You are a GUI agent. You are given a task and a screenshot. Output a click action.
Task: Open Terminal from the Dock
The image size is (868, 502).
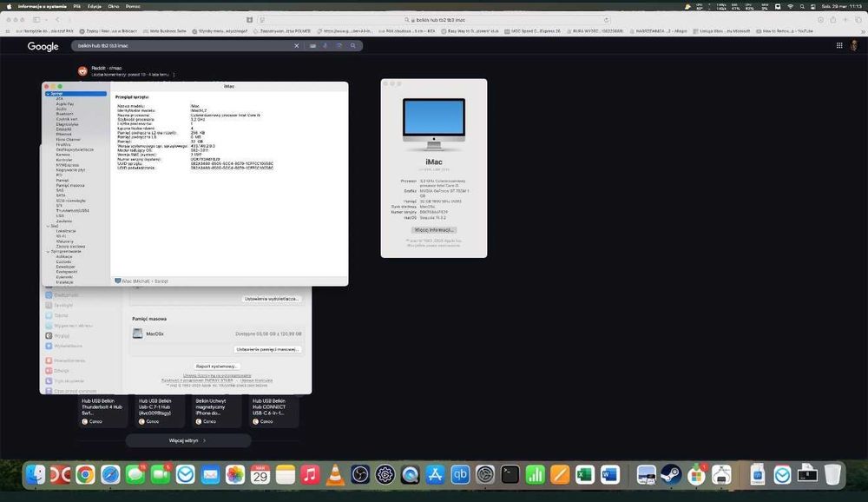point(510,475)
